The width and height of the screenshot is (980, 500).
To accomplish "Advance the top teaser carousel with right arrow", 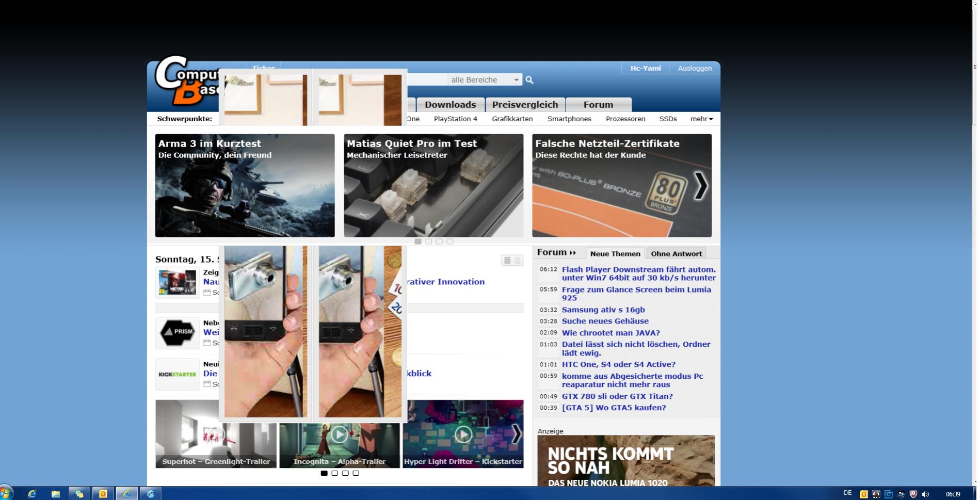I will pyautogui.click(x=700, y=186).
